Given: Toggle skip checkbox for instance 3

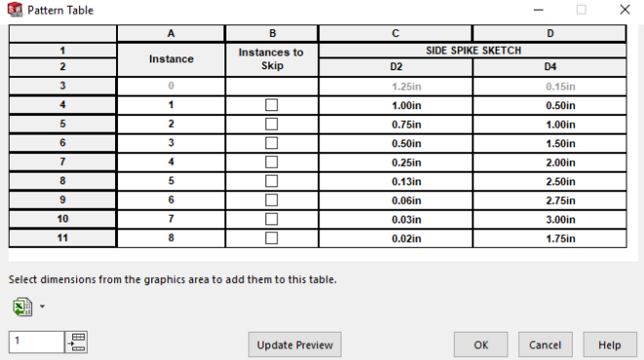Looking at the screenshot, I should point(271,143).
